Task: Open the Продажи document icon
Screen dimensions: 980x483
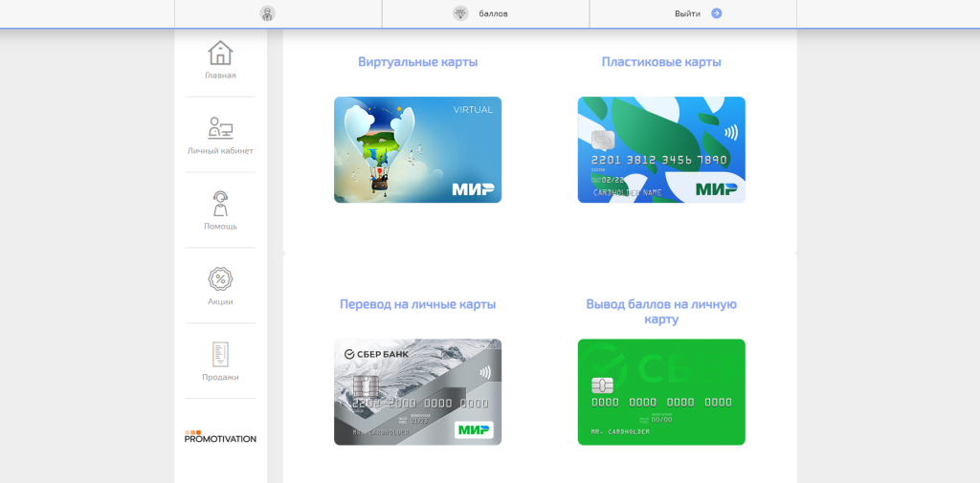Action: (x=220, y=355)
